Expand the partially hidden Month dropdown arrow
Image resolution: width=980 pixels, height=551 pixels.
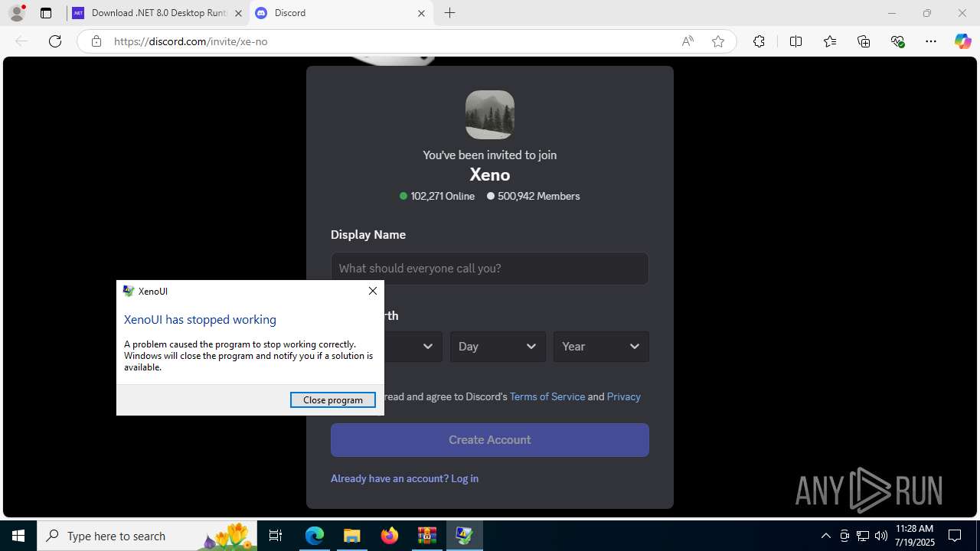point(428,347)
